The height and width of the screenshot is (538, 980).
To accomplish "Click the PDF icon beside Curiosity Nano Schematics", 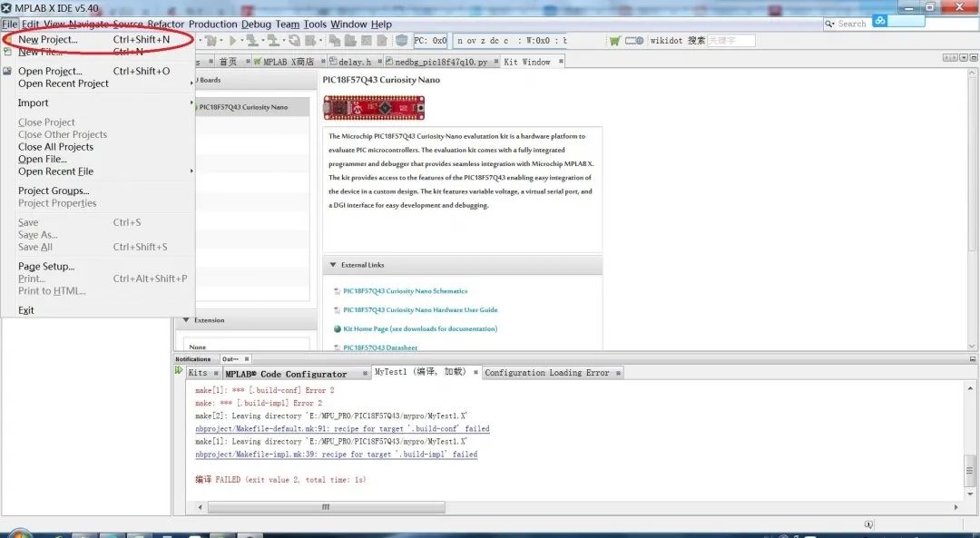I will click(x=337, y=291).
